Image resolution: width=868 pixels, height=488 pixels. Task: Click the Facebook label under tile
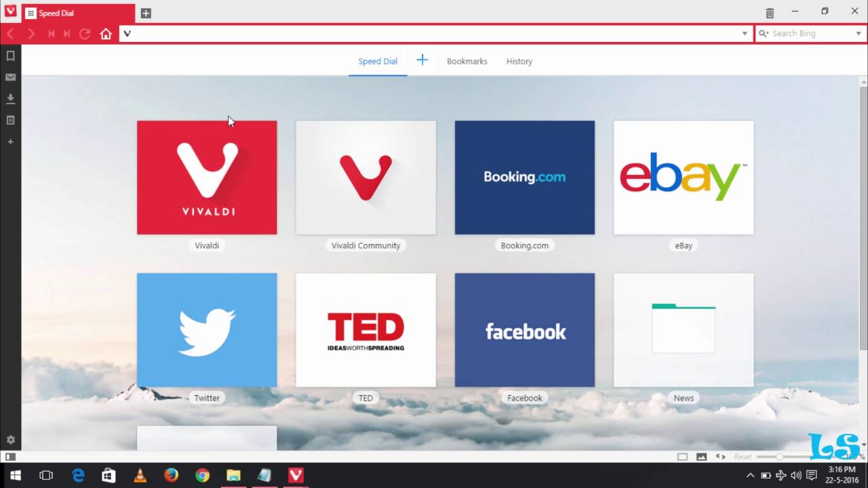(525, 398)
